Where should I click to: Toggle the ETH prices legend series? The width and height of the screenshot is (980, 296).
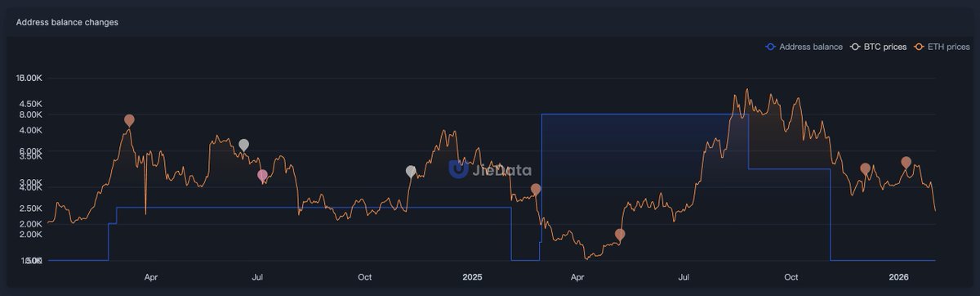coord(942,47)
